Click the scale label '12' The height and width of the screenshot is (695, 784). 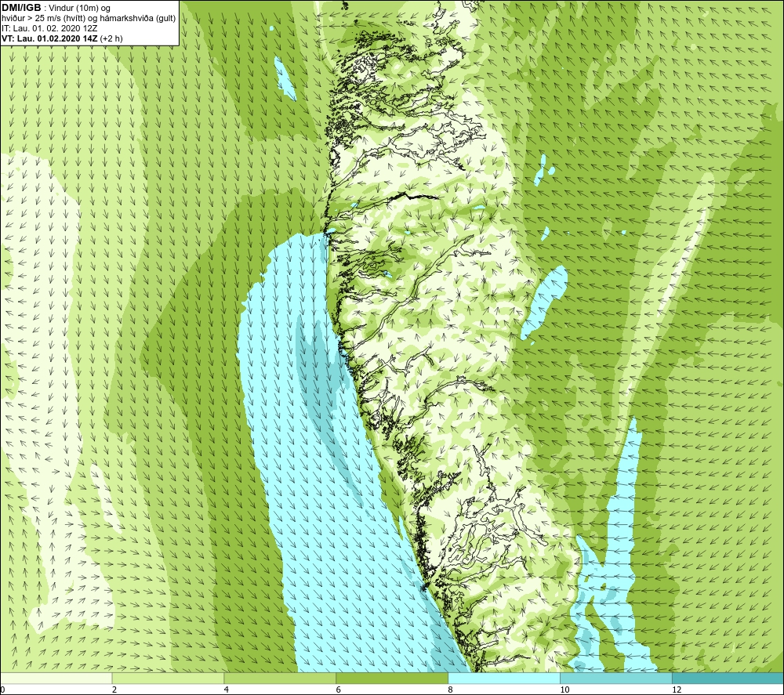coord(677,690)
